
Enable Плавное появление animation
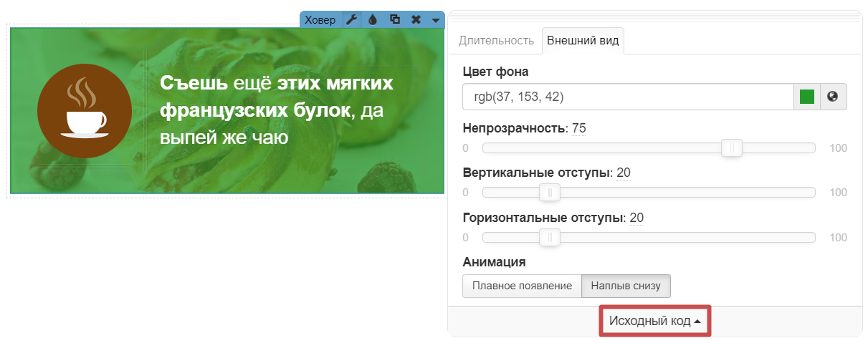tap(521, 286)
